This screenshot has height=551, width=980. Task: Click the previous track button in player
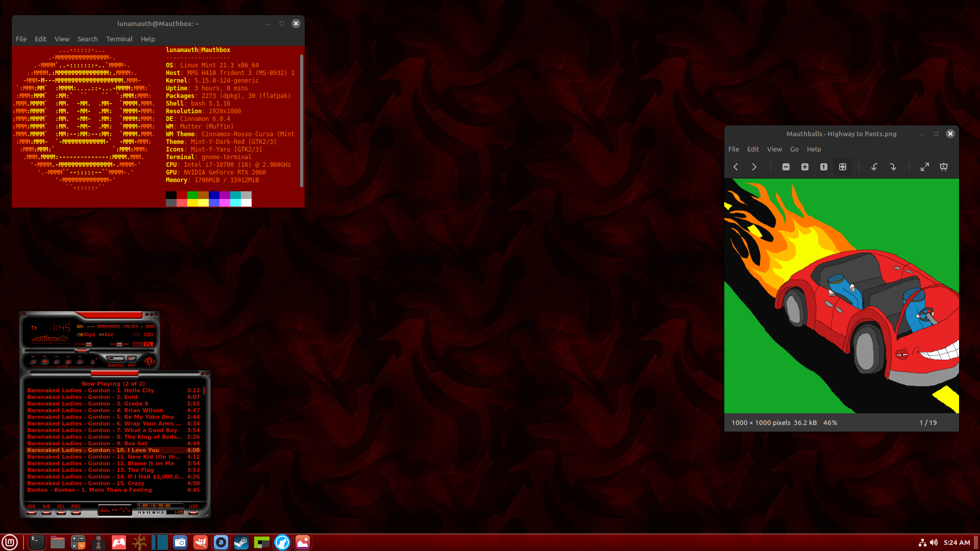point(33,361)
